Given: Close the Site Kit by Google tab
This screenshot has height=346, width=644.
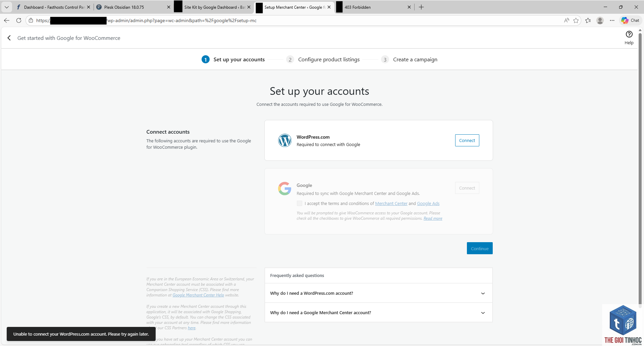Looking at the screenshot, I should tap(249, 7).
